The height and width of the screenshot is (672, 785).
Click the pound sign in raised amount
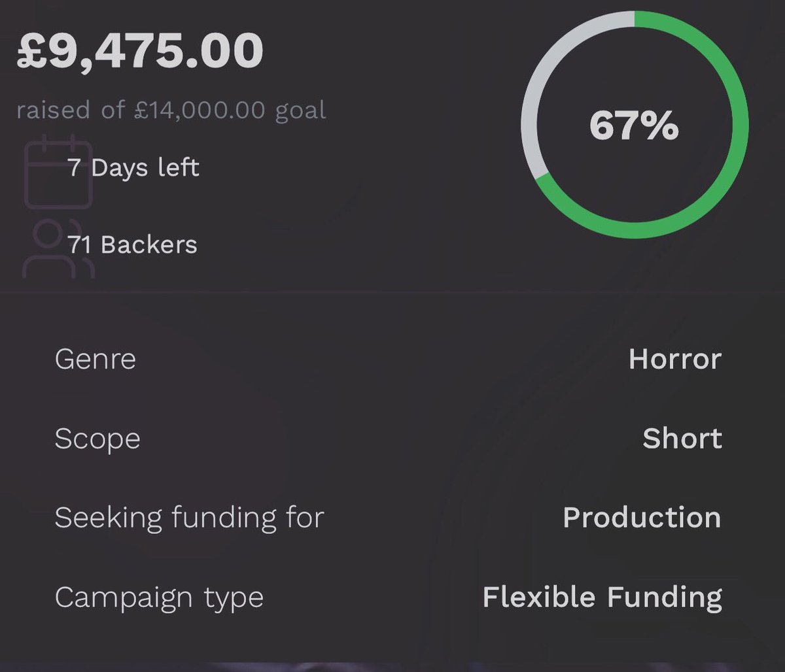29,52
